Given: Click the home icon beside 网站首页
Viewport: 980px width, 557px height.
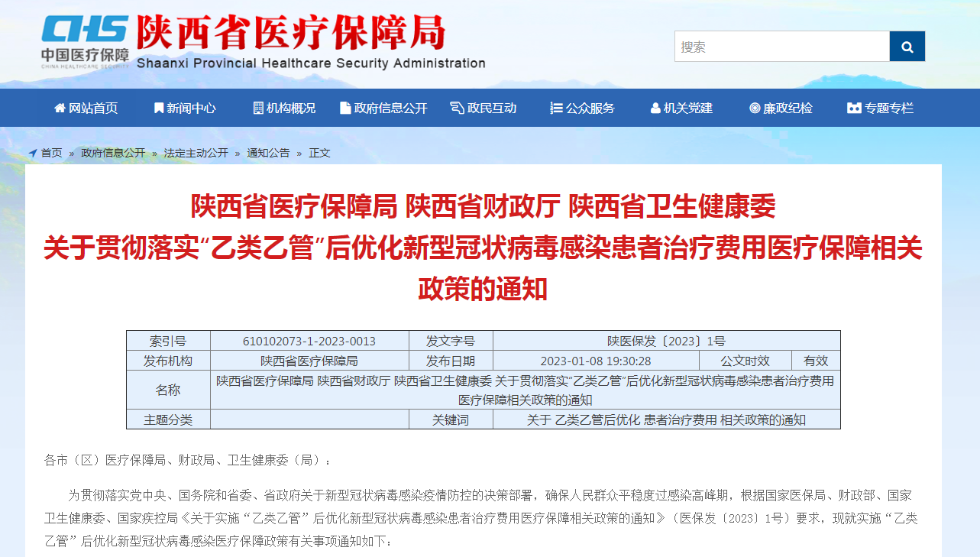Looking at the screenshot, I should point(60,108).
